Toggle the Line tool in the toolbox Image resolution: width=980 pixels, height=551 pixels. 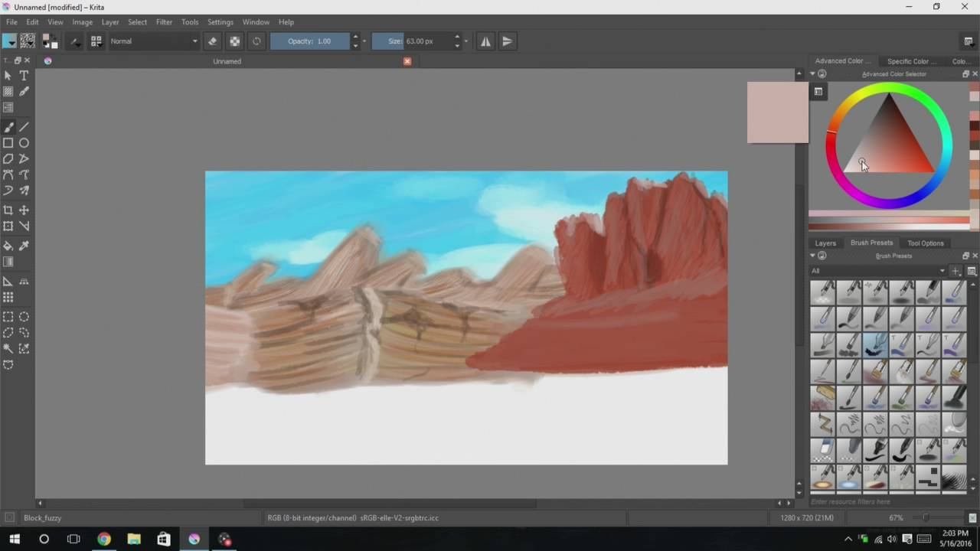24,127
